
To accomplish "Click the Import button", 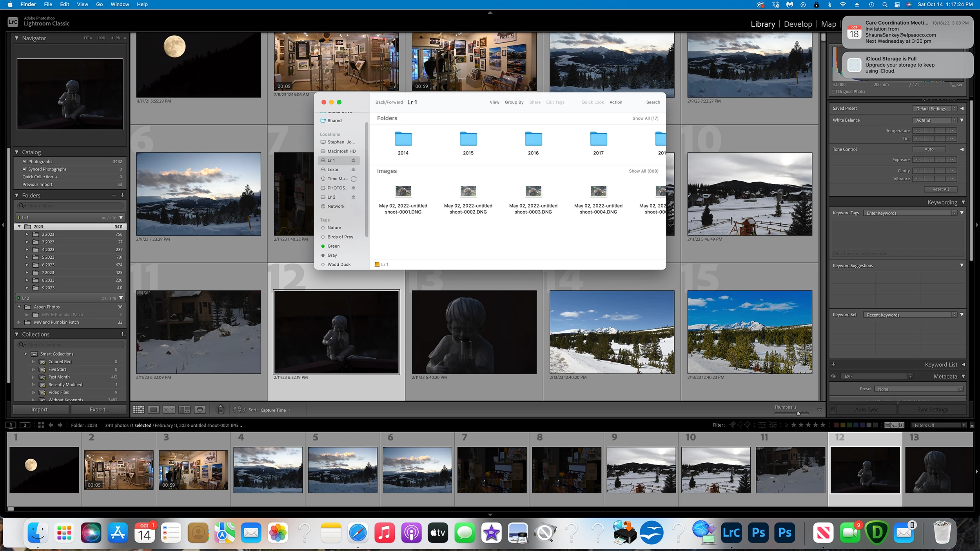I will (41, 410).
